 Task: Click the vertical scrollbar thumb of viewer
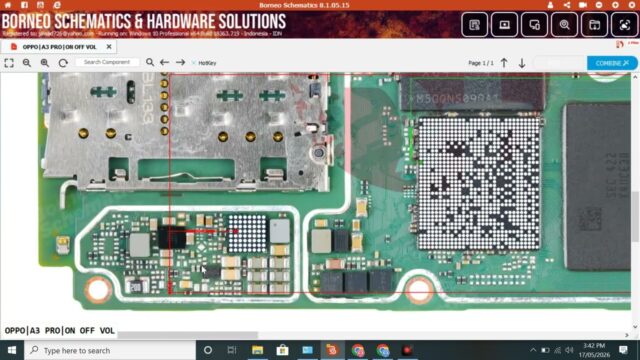[636, 216]
